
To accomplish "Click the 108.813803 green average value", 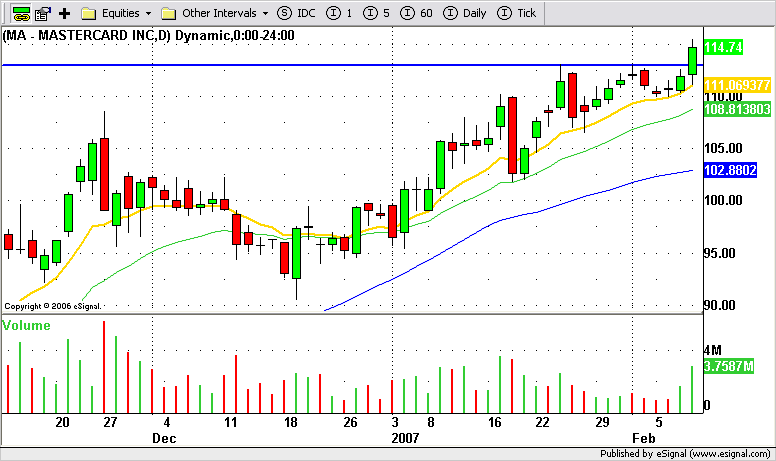I will point(737,109).
